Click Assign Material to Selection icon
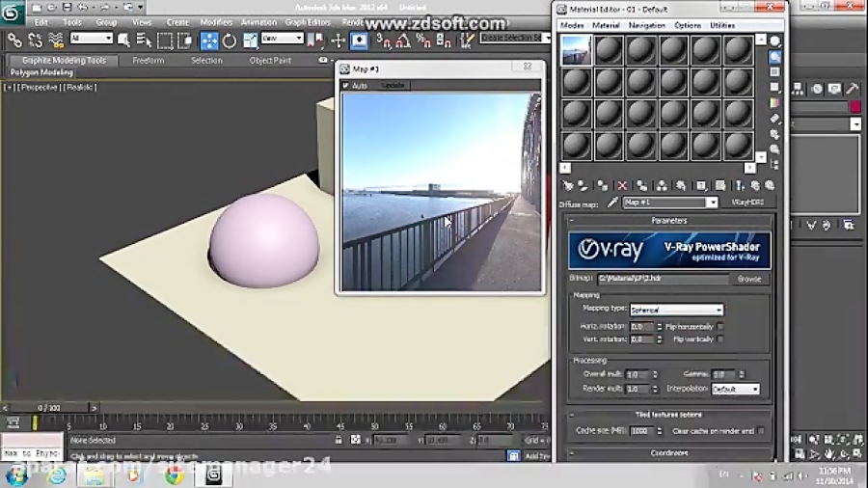The height and width of the screenshot is (488, 868). [602, 186]
